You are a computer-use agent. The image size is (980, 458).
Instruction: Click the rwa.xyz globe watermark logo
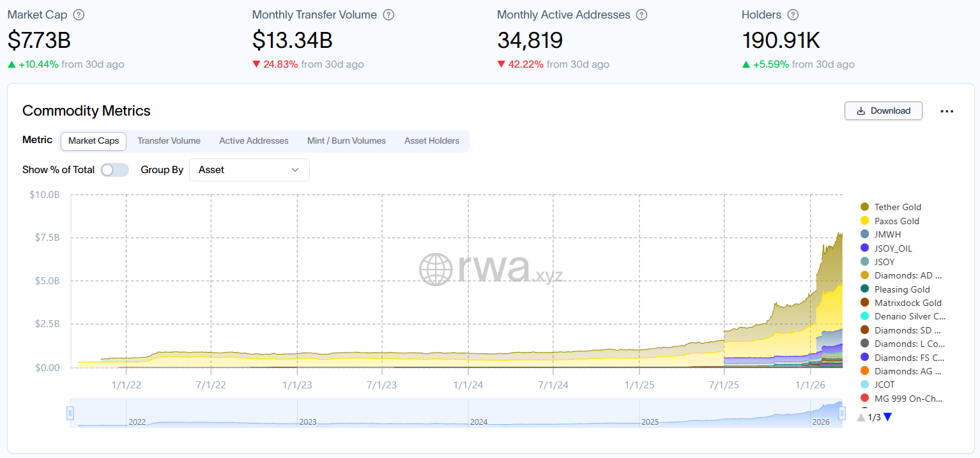point(436,270)
